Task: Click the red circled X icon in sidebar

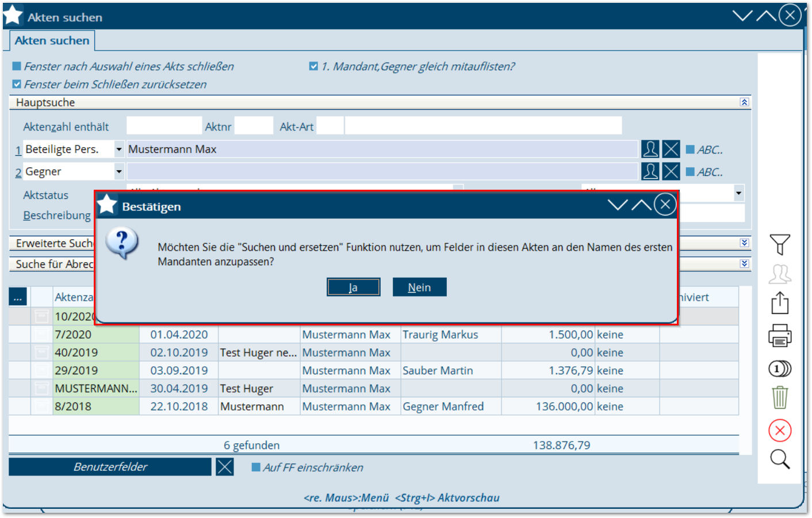Action: (780, 431)
